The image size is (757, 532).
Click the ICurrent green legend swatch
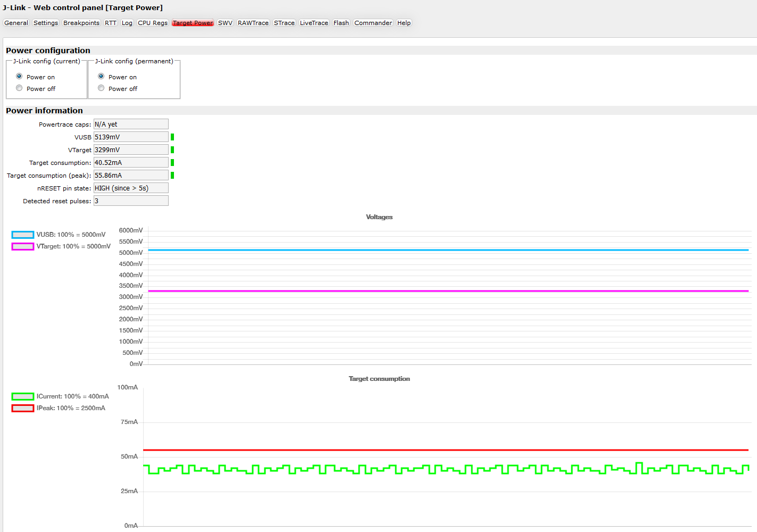click(x=23, y=396)
